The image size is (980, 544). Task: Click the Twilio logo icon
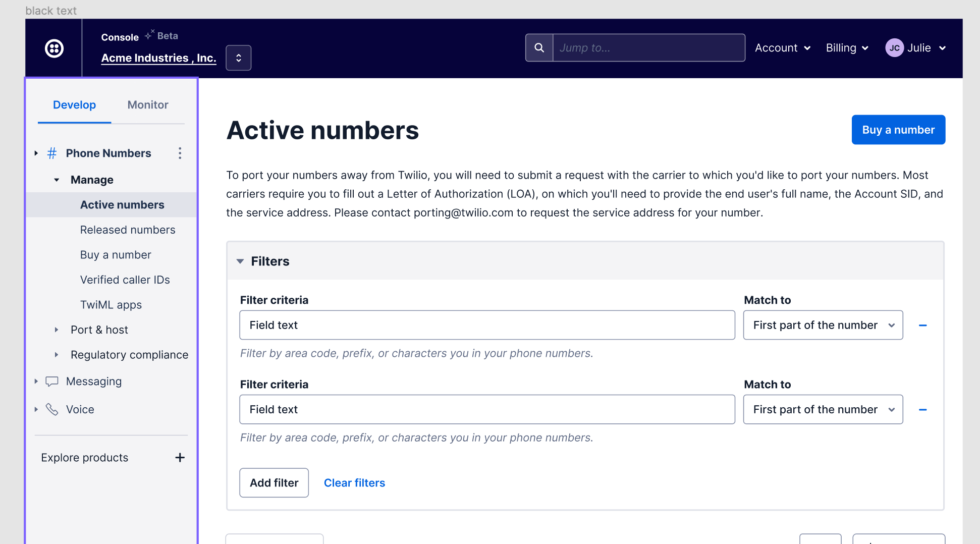[x=54, y=48]
